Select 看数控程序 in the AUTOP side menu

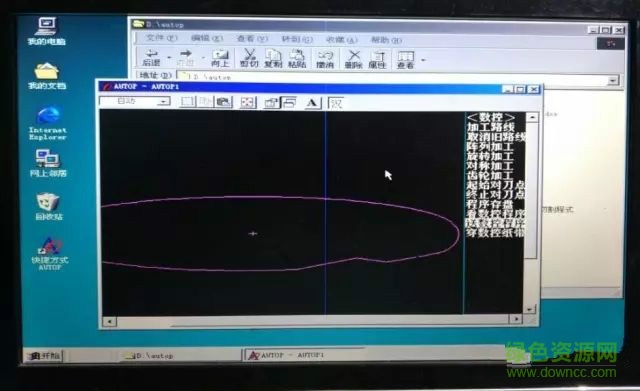pos(496,214)
